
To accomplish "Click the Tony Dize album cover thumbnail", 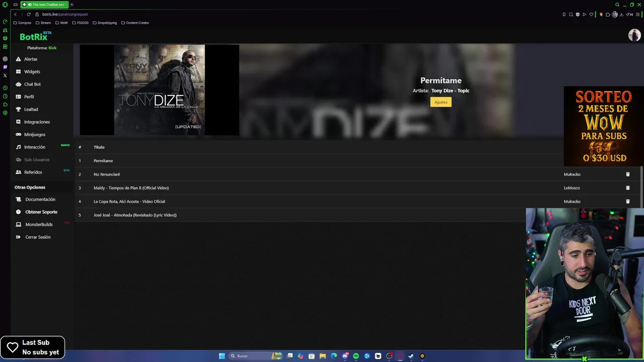I will click(x=159, y=90).
